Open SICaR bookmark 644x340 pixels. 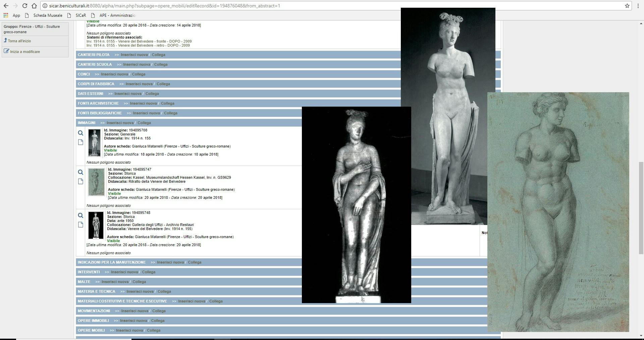click(77, 15)
